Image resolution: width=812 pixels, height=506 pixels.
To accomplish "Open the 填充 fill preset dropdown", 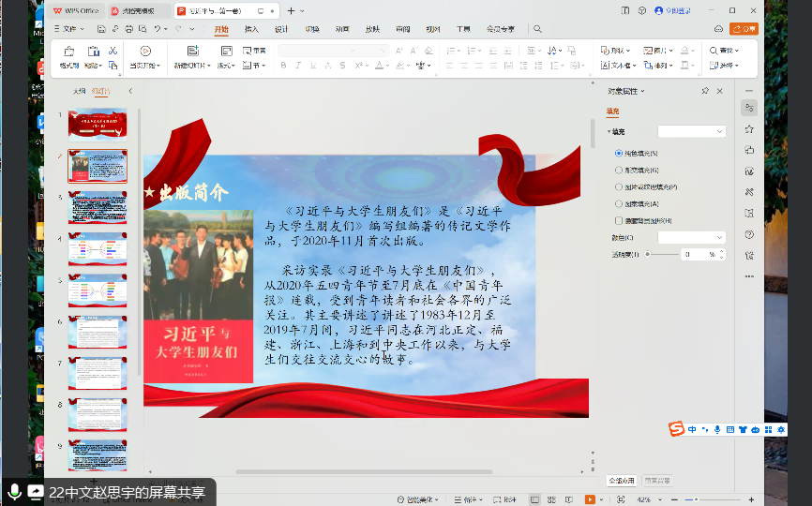I will coord(691,131).
